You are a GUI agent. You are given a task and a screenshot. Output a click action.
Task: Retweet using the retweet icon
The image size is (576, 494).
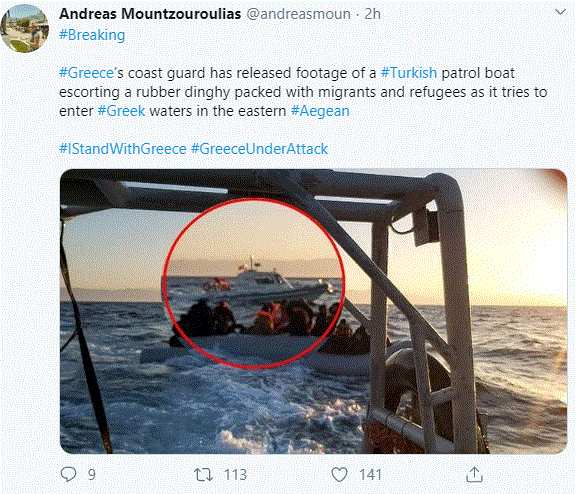[204, 475]
